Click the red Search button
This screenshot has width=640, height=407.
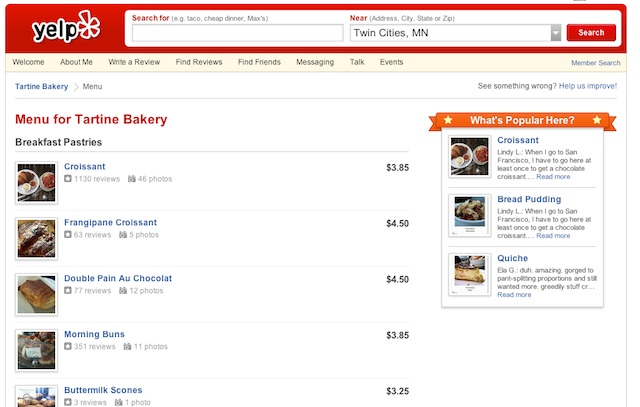click(x=591, y=33)
